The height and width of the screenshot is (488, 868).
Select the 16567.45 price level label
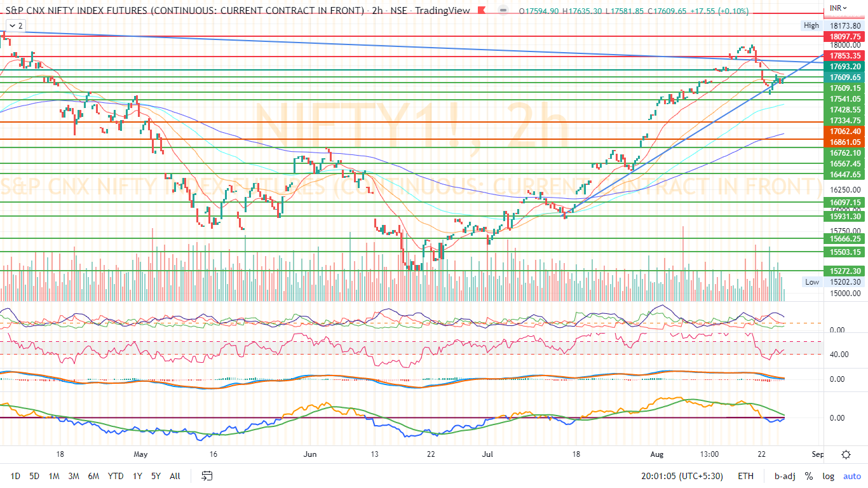tap(844, 164)
